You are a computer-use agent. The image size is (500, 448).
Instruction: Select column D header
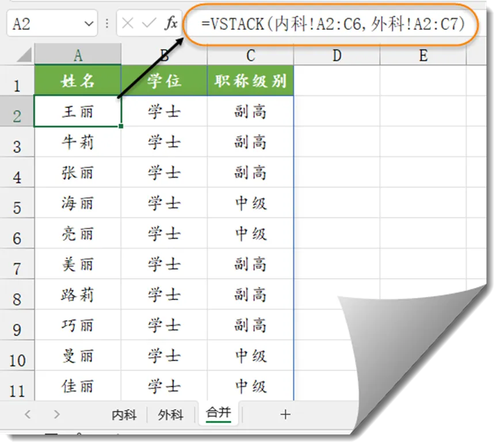click(x=337, y=55)
